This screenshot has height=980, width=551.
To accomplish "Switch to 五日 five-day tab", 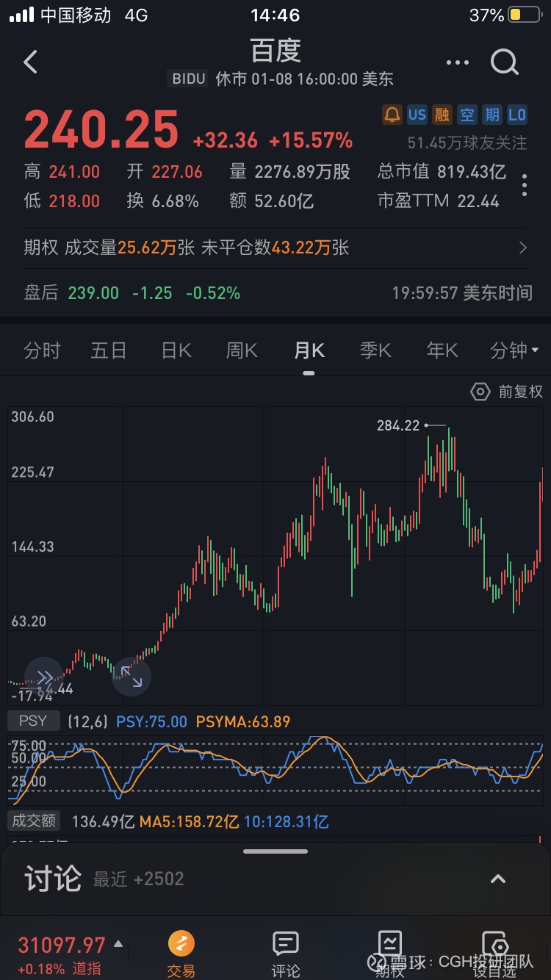I will [x=109, y=350].
